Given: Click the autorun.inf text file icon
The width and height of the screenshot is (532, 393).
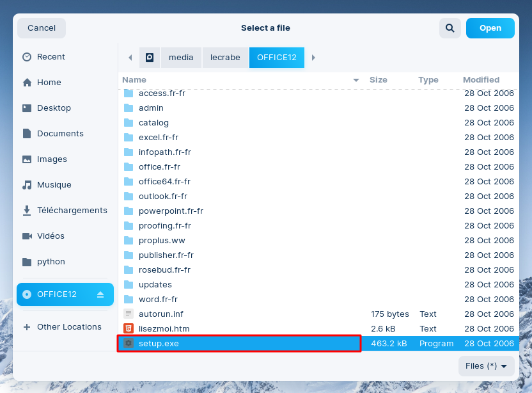Looking at the screenshot, I should point(129,314).
